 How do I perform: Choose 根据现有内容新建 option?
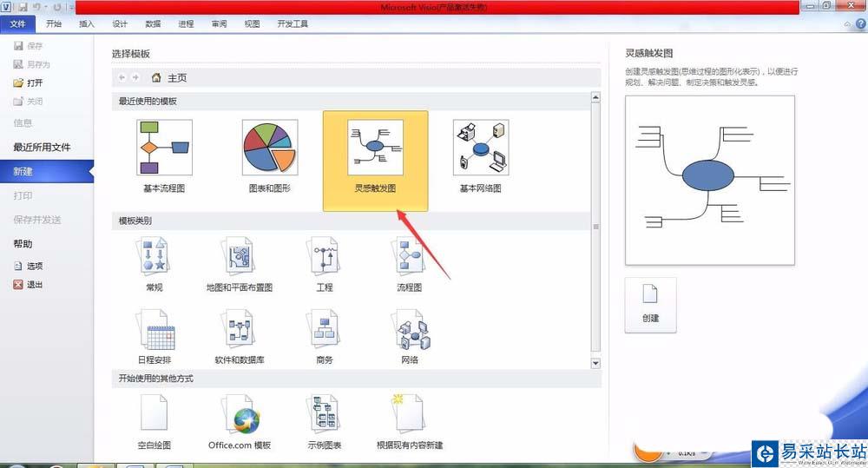(x=409, y=412)
